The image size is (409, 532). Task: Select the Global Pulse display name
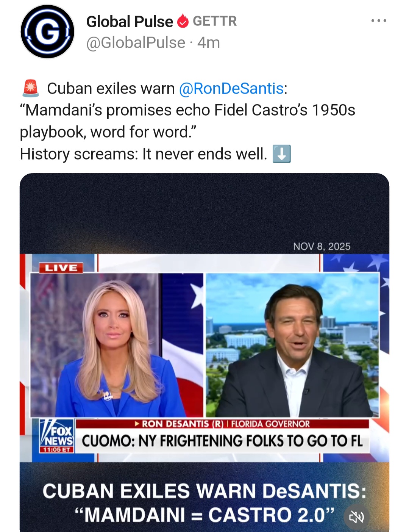pos(130,22)
